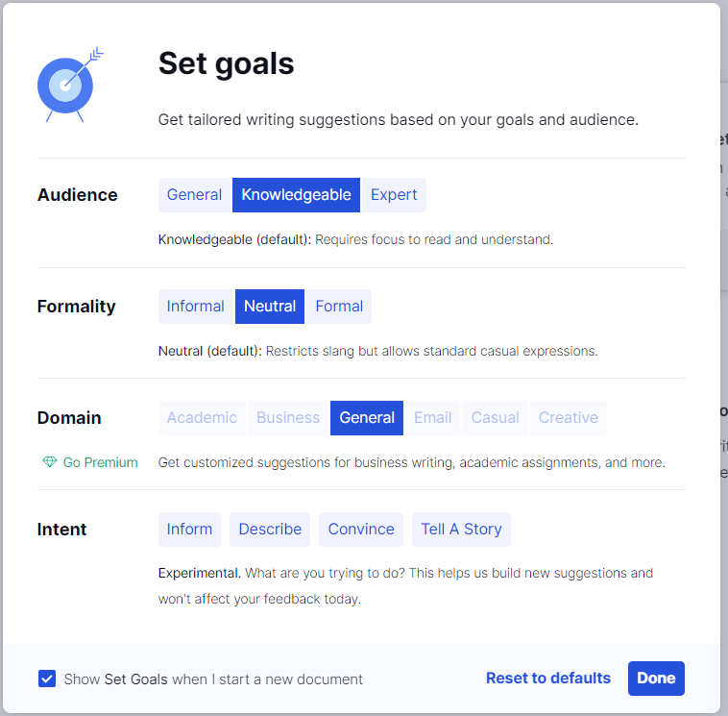The width and height of the screenshot is (728, 716).
Task: Select the General domain option
Action: click(367, 418)
